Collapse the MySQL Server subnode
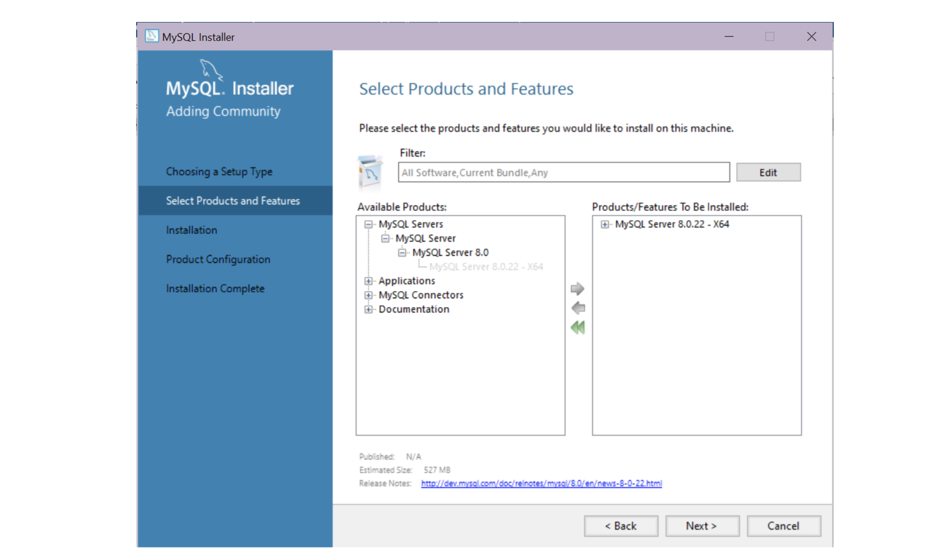The width and height of the screenshot is (940, 560). point(385,238)
